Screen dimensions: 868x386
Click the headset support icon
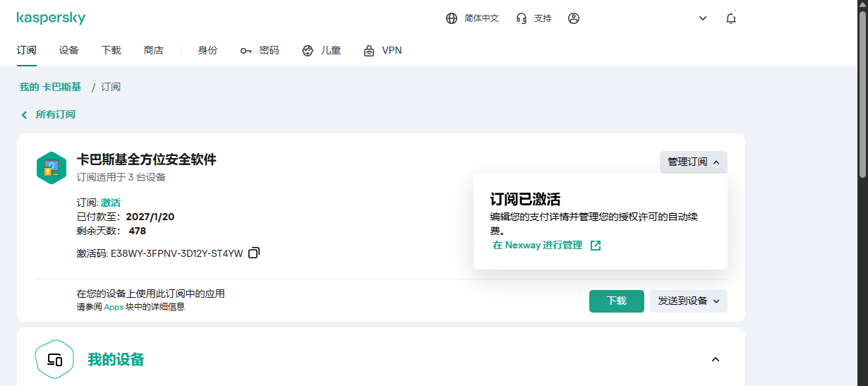[522, 18]
